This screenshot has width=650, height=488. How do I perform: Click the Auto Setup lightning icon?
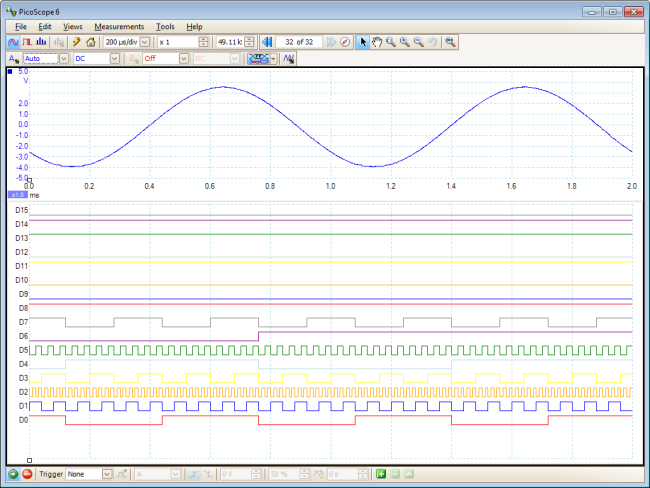click(76, 42)
